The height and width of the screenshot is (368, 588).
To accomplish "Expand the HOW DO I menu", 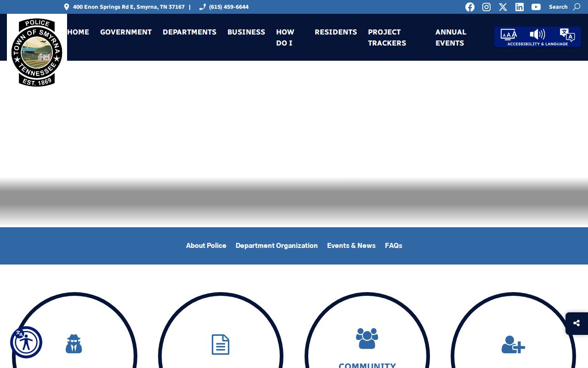I will click(285, 38).
